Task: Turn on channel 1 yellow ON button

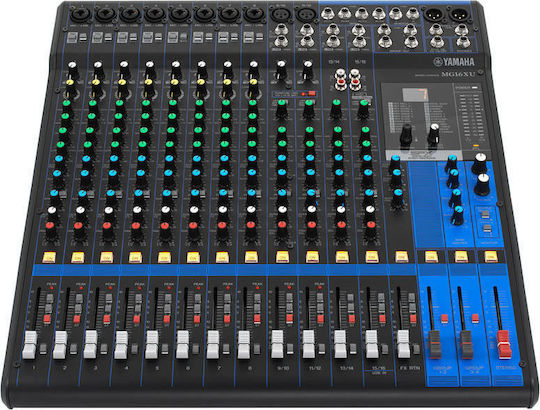Action: [x=49, y=257]
